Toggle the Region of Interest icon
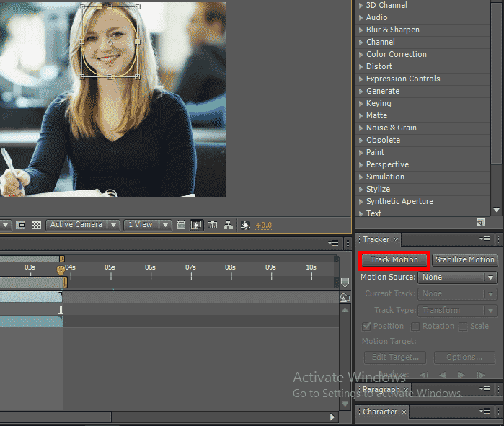This screenshot has width=504, height=426. (21, 225)
